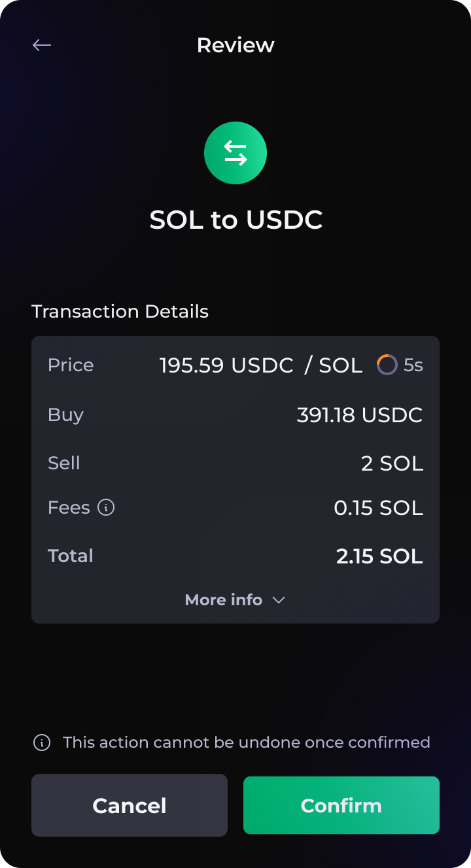Select the 195.59 USDC / SOL price value

pos(261,365)
